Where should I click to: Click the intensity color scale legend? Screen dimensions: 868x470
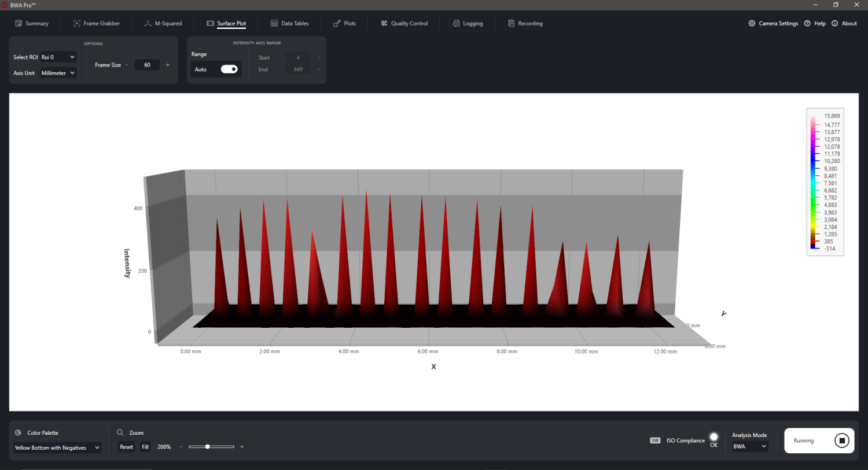(x=825, y=182)
